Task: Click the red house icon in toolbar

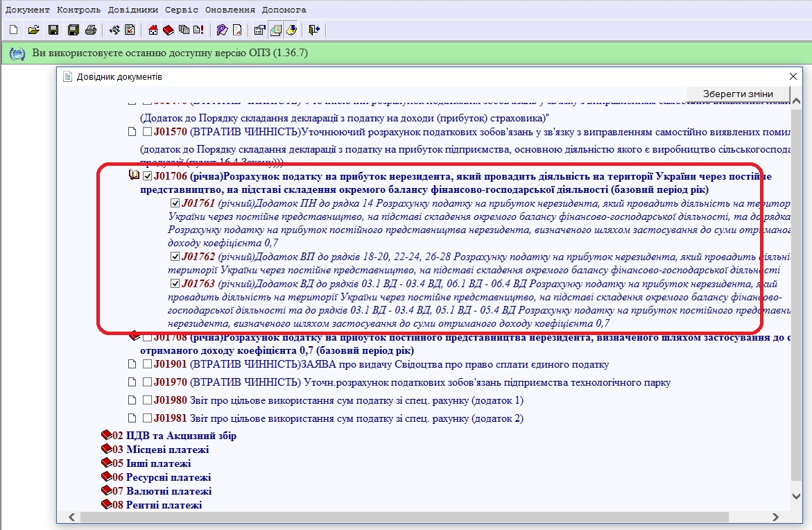Action: pos(153,30)
